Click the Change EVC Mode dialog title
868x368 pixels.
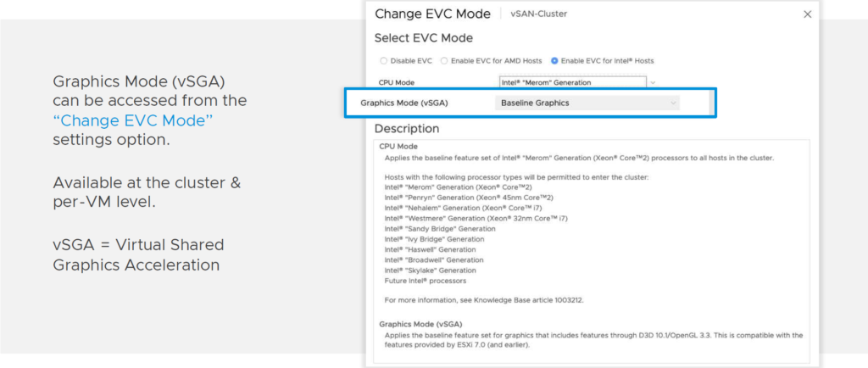tap(433, 14)
